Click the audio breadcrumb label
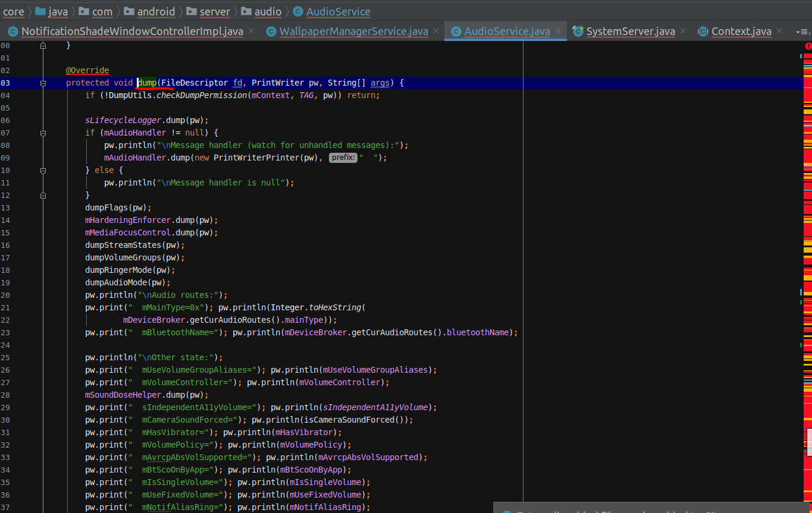The height and width of the screenshot is (513, 812). pos(268,11)
